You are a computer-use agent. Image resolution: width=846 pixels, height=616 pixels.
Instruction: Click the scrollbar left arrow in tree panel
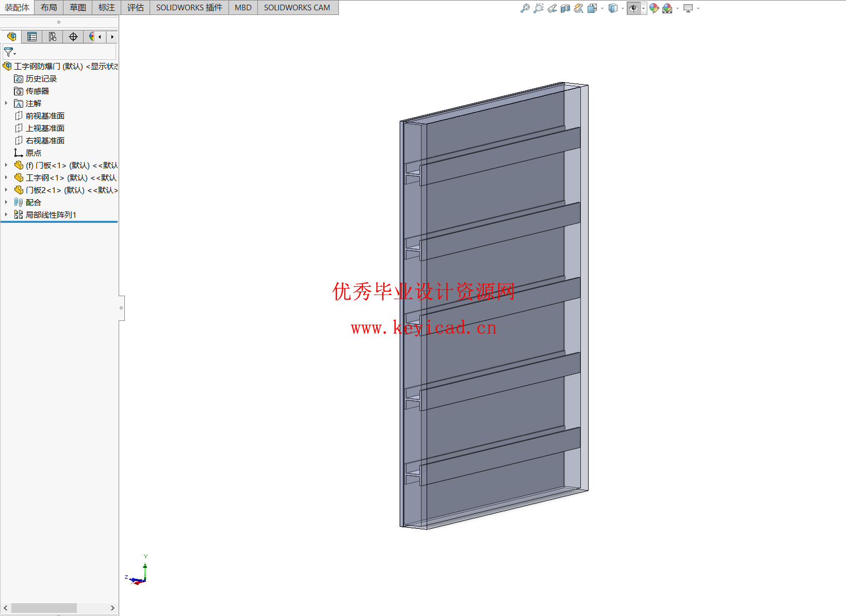pos(6,608)
